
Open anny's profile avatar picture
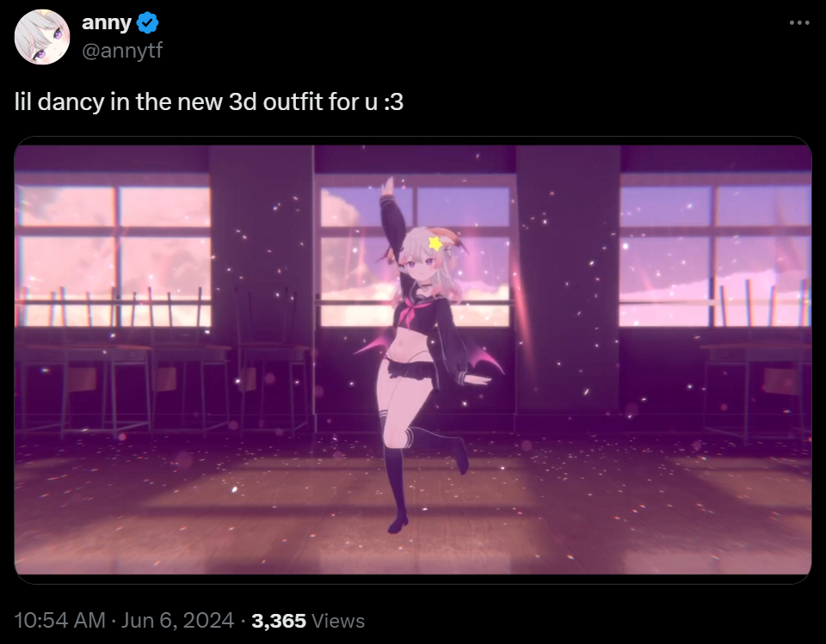[41, 37]
